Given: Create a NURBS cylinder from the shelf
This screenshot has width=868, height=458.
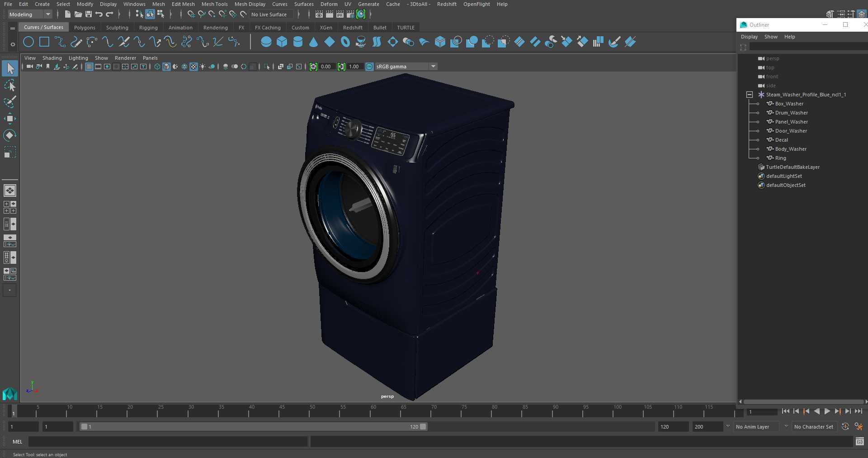Looking at the screenshot, I should tap(298, 42).
